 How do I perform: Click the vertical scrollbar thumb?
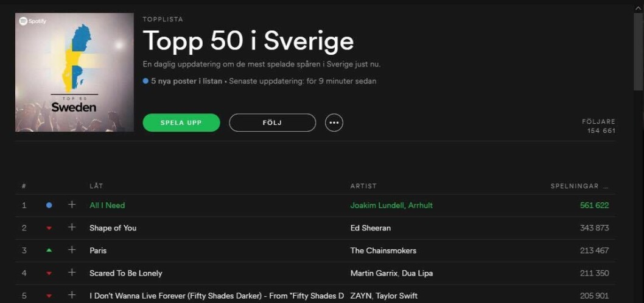point(639,51)
